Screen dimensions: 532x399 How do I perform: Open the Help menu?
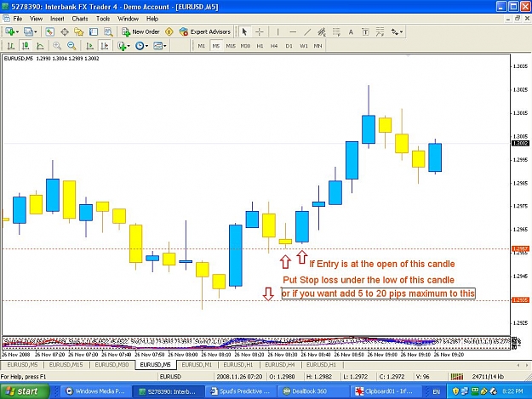(152, 19)
